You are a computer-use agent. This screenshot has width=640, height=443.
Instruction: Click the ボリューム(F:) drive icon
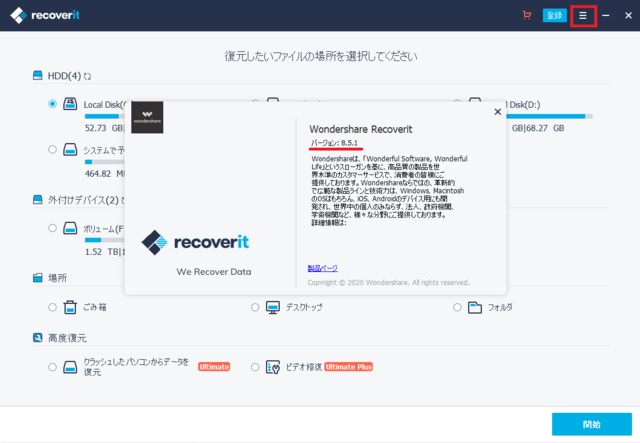click(70, 228)
